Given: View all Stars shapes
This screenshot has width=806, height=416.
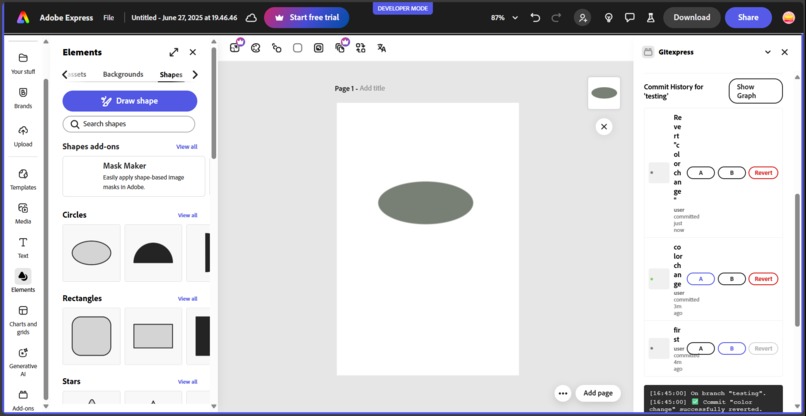Looking at the screenshot, I should (x=187, y=382).
